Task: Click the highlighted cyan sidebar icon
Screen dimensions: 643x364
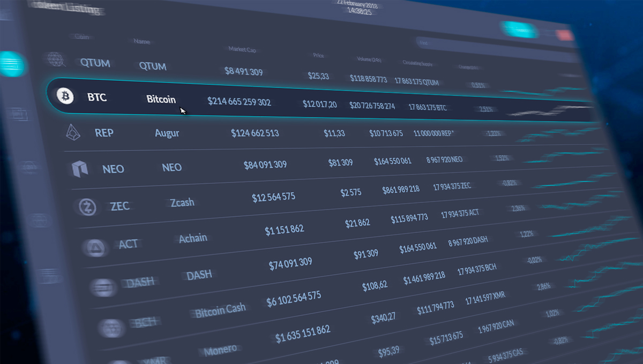Action: click(x=11, y=64)
